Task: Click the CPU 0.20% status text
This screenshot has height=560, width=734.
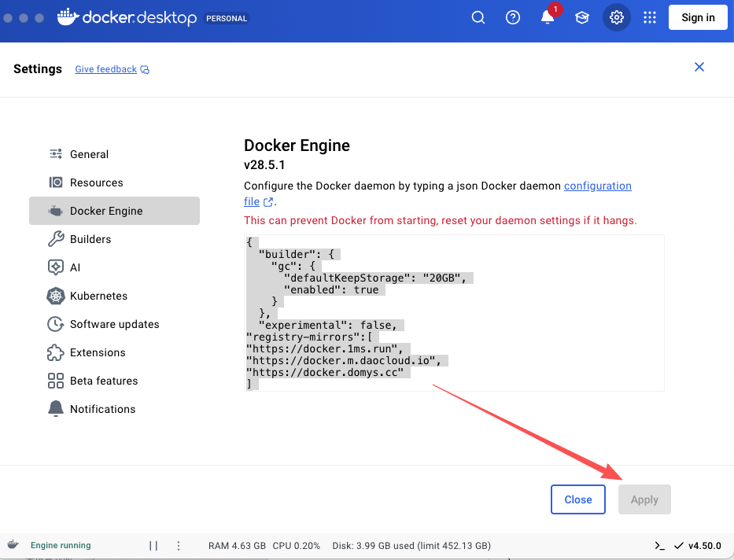Action: point(297,546)
